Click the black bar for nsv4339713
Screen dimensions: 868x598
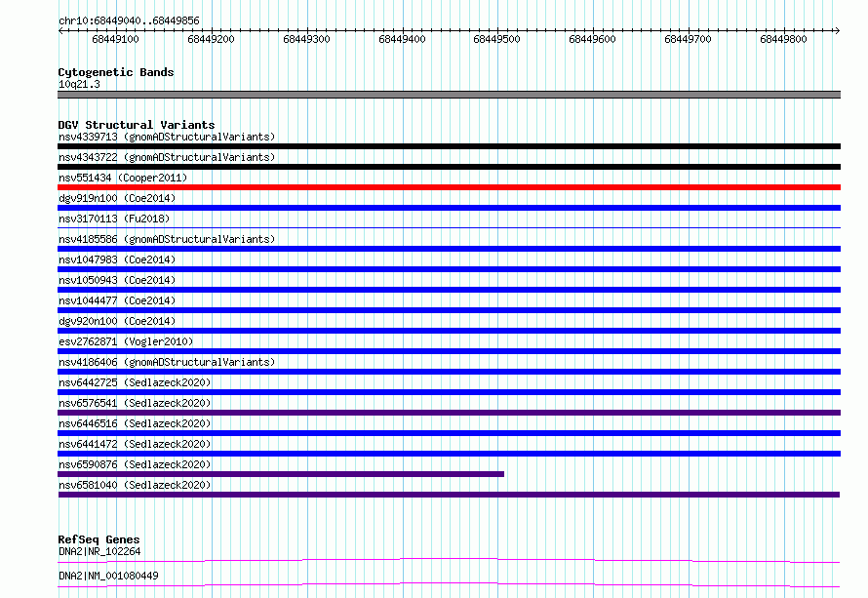pos(449,146)
